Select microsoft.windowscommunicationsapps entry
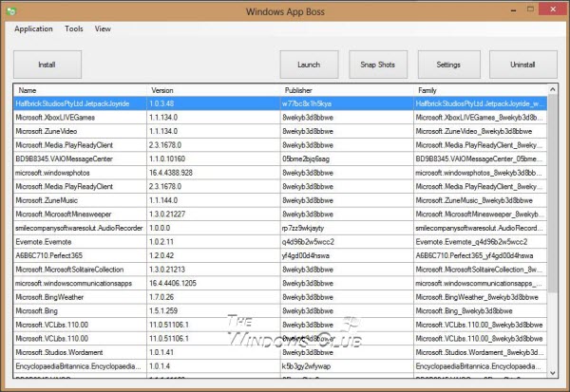Screen dimensions: 570x392 pyautogui.click(x=280, y=283)
